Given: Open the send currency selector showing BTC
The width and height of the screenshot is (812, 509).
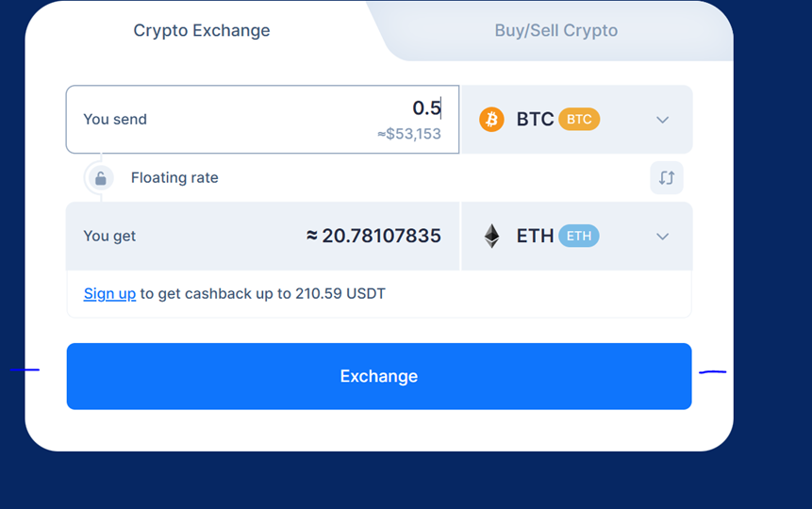Looking at the screenshot, I should [x=577, y=120].
